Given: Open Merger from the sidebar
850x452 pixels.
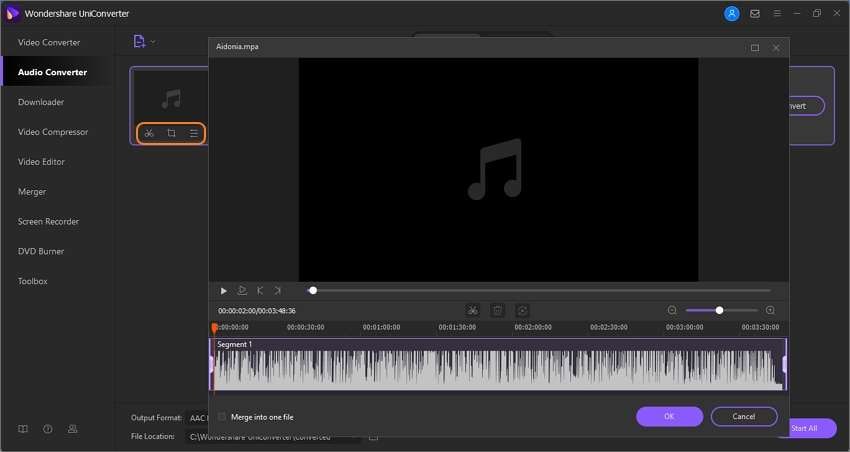Looking at the screenshot, I should point(32,191).
